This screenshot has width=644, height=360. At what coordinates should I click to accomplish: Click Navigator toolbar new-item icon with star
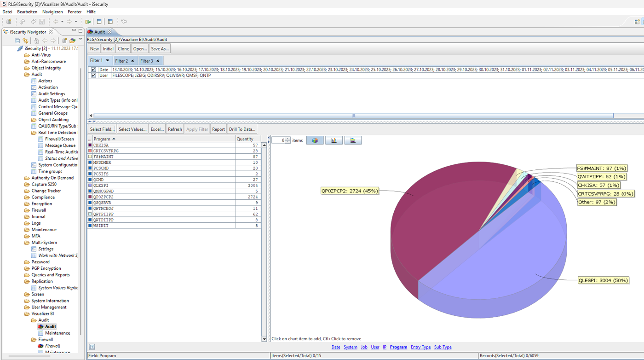pos(65,41)
